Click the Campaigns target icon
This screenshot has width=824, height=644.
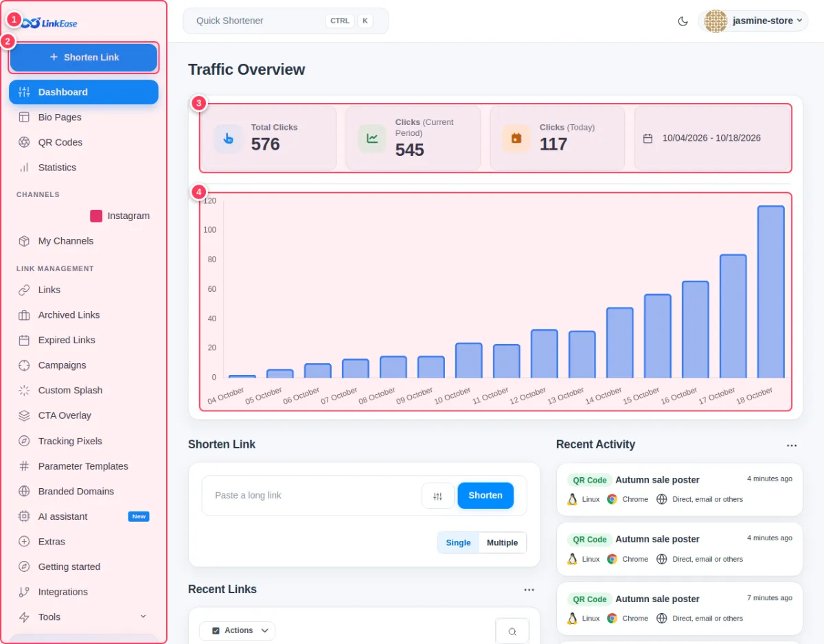(24, 365)
